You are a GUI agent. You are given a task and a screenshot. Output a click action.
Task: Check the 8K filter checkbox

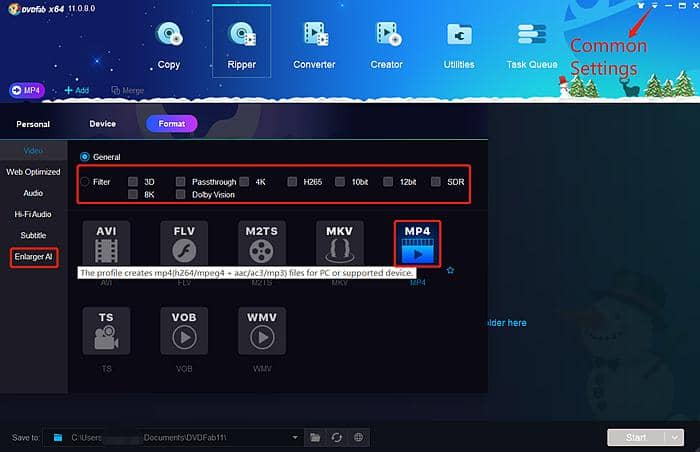(133, 194)
